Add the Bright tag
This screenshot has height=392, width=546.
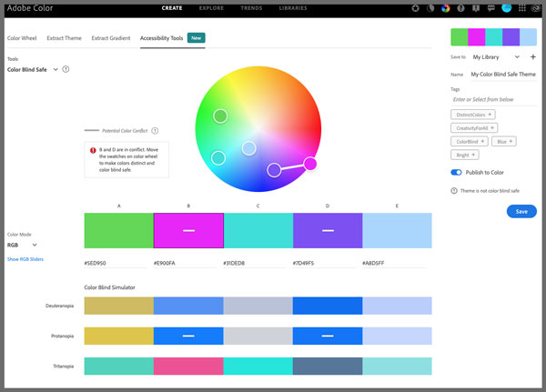(465, 155)
